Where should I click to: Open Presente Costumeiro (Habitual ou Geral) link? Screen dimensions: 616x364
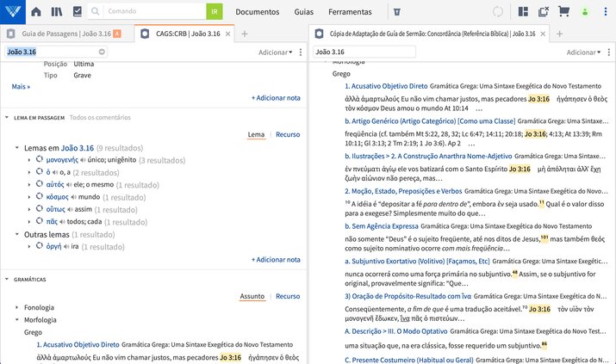pos(408,360)
